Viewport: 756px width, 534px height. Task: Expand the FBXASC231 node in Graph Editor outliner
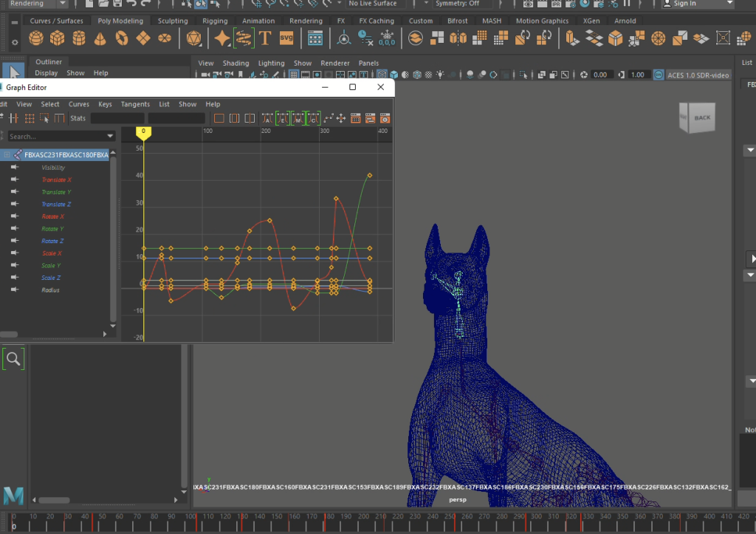7,155
